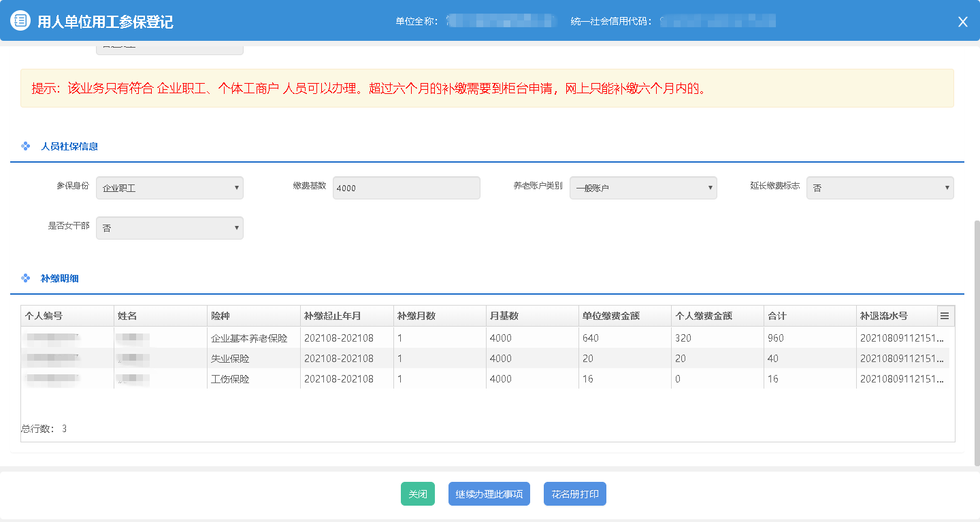Viewport: 980px width, 522px height.
Task: Sort by the 险种 column header
Action: pos(253,316)
